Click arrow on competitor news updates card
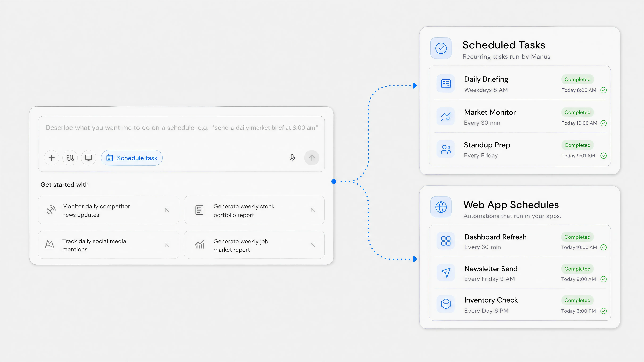The image size is (644, 362). click(167, 210)
